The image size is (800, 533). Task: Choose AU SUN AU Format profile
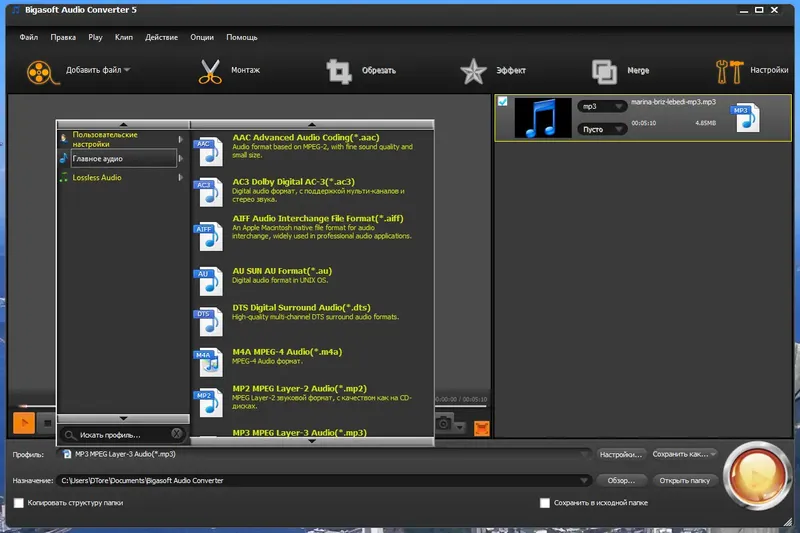point(313,280)
